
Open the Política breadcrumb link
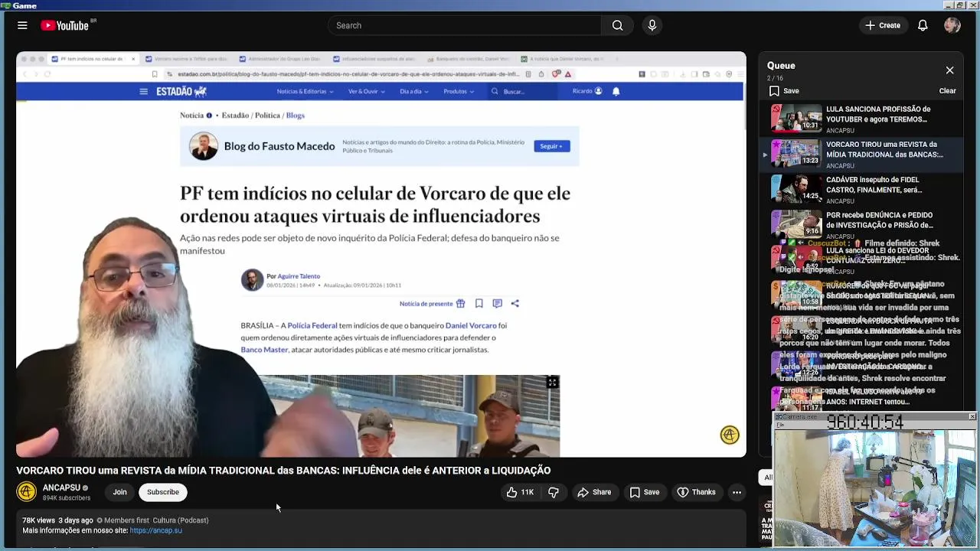(x=267, y=116)
